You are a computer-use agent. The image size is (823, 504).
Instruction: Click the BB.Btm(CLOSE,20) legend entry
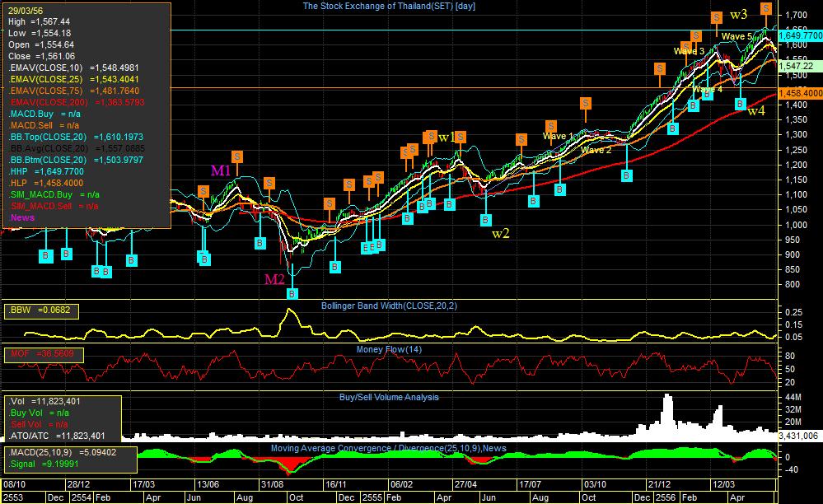point(76,160)
